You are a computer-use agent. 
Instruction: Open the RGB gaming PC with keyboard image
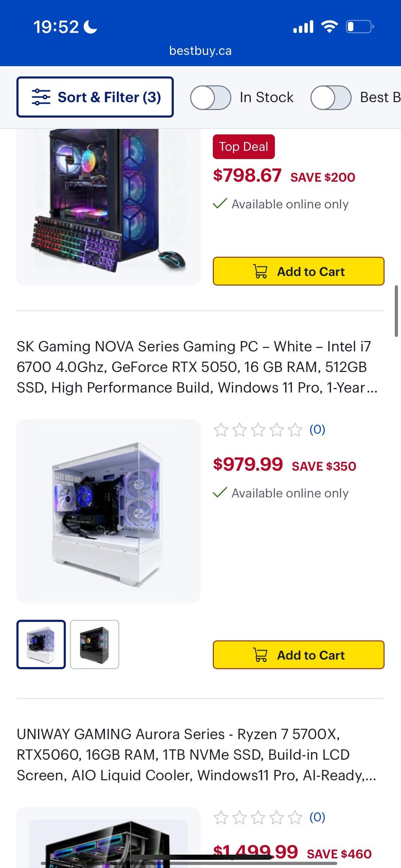tap(108, 207)
